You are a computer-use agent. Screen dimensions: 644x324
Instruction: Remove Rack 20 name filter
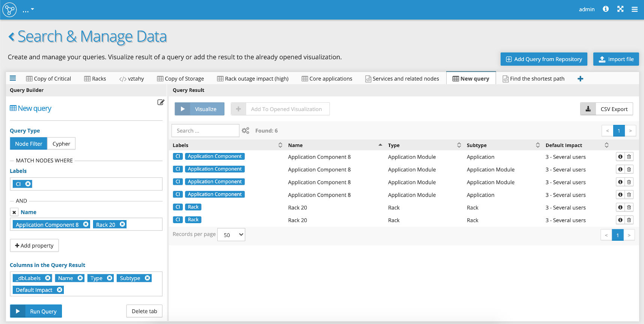[x=122, y=224]
